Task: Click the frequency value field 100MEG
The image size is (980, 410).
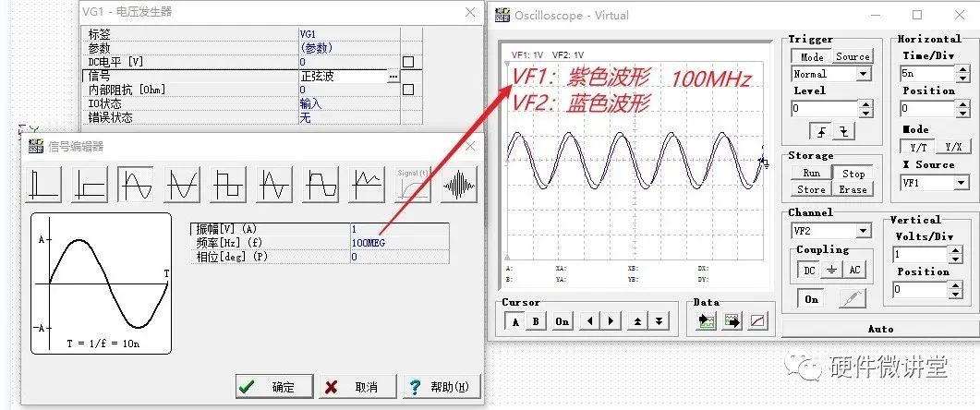Action: point(398,242)
